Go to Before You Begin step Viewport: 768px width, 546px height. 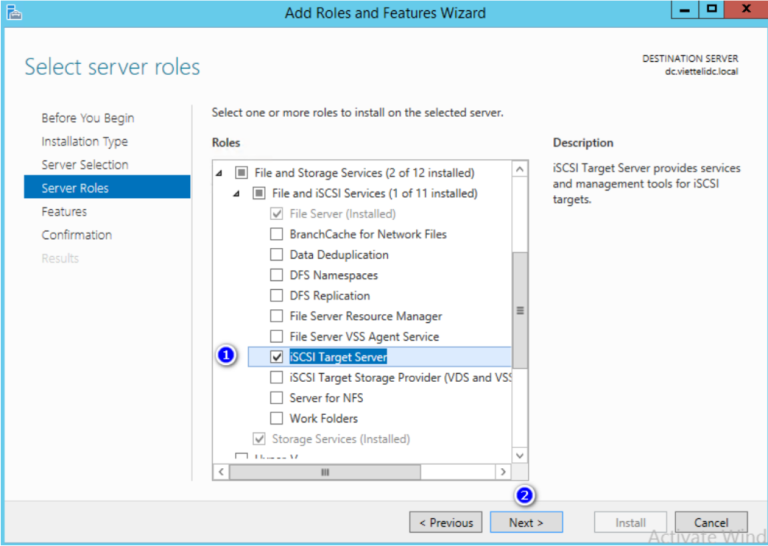click(x=88, y=118)
